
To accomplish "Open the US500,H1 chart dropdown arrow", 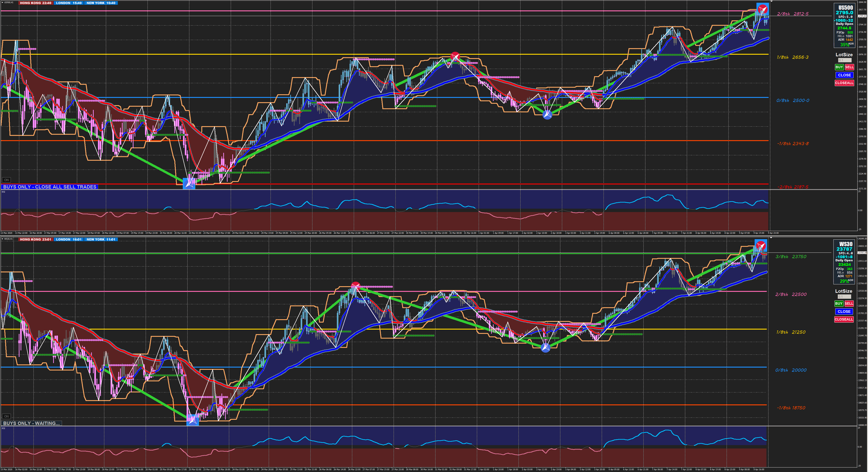I will [x=2, y=3].
